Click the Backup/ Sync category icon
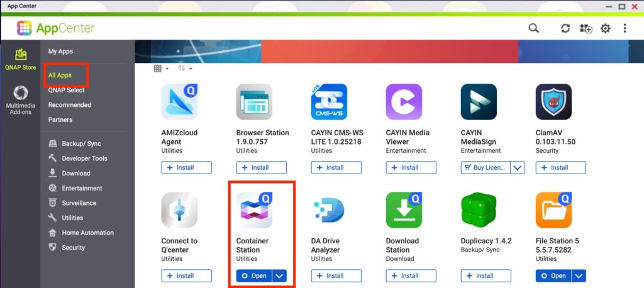644x288 pixels. pos(53,144)
